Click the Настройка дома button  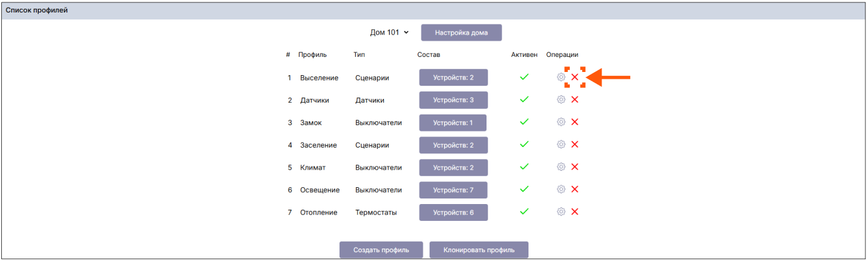point(461,33)
